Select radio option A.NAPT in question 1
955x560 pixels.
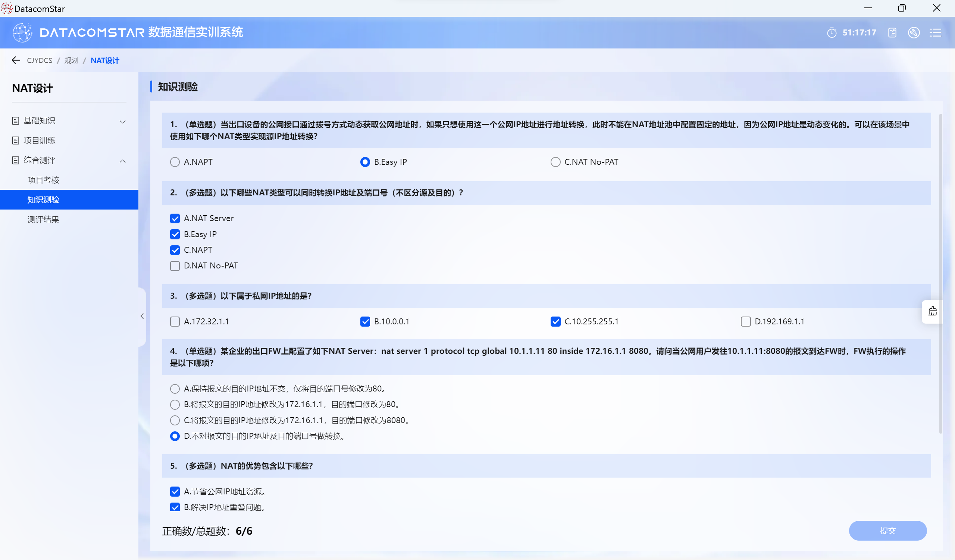[x=175, y=162]
